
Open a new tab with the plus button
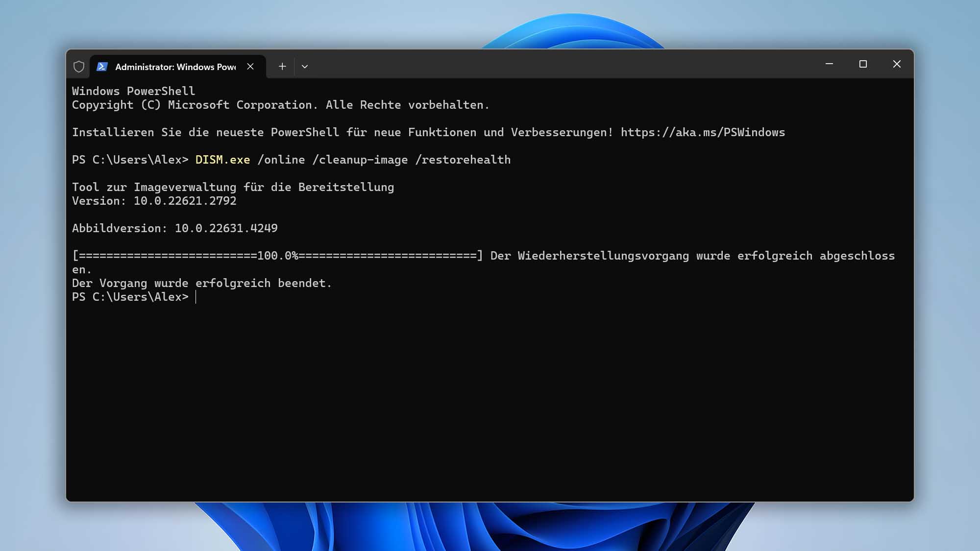282,67
